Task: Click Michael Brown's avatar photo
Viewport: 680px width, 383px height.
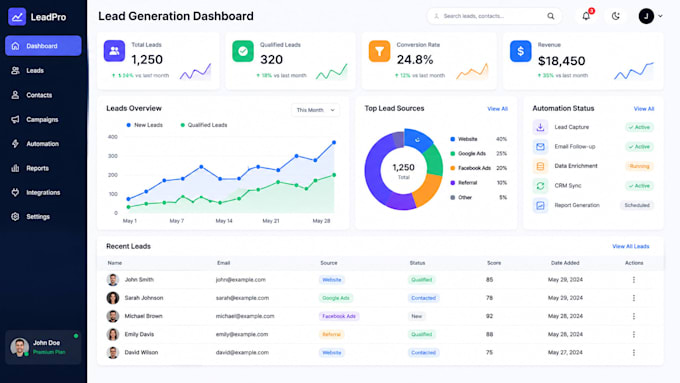Action: coord(113,316)
